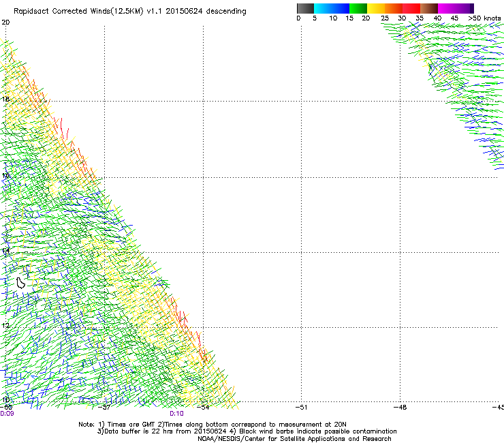Click the latitude '18' axis label
The width and height of the screenshot is (504, 443).
(x=5, y=99)
